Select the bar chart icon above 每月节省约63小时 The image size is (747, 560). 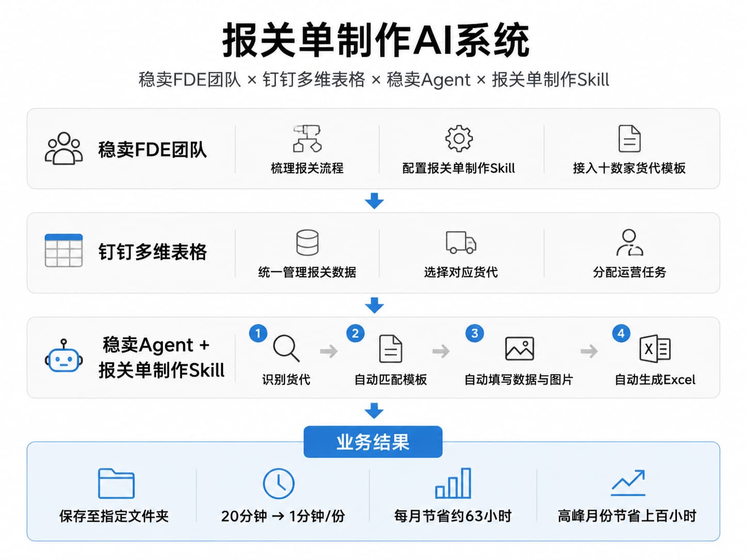pos(453,483)
